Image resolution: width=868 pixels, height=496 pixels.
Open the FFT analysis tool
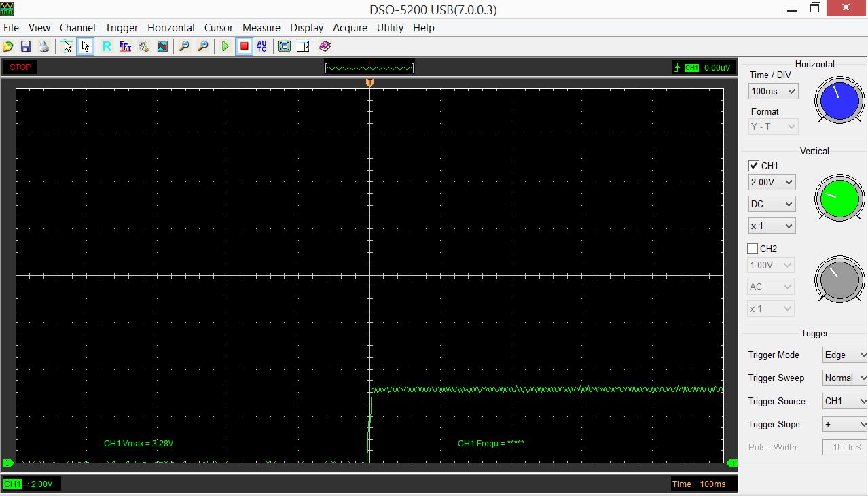126,46
